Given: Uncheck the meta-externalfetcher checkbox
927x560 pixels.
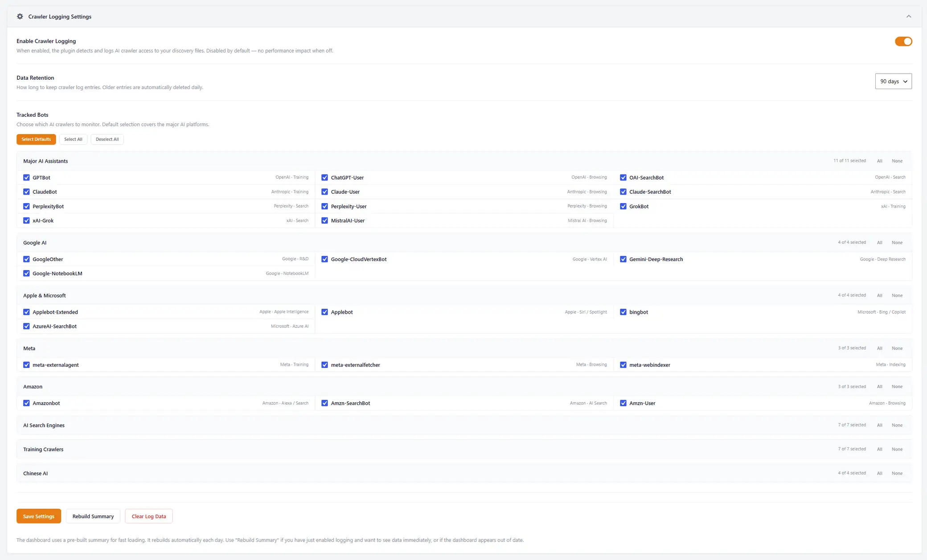Looking at the screenshot, I should coord(324,365).
